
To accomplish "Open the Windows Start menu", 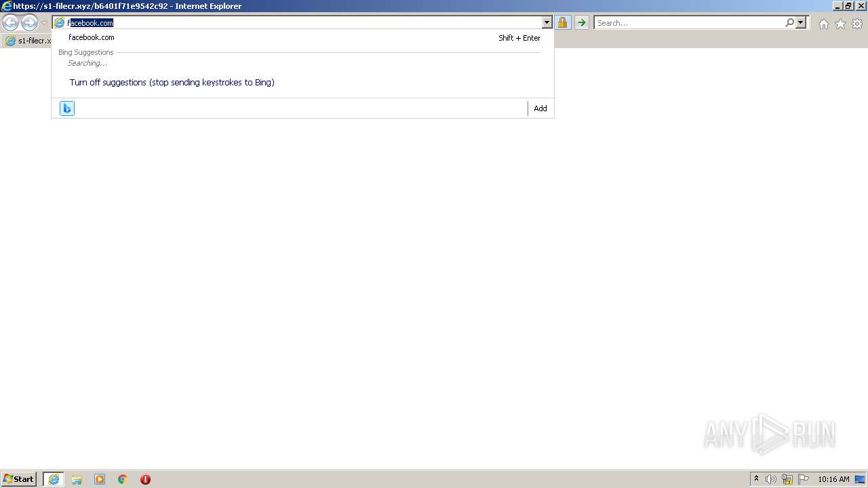I will 18,479.
